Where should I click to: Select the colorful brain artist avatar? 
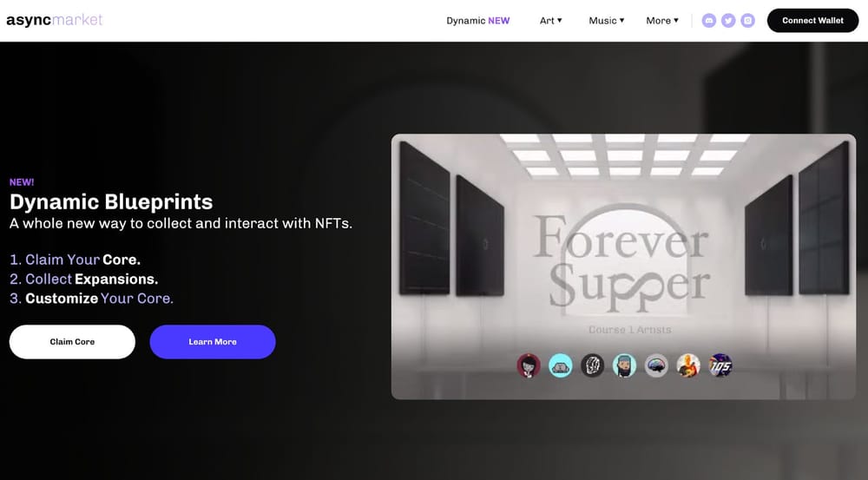[x=656, y=366]
